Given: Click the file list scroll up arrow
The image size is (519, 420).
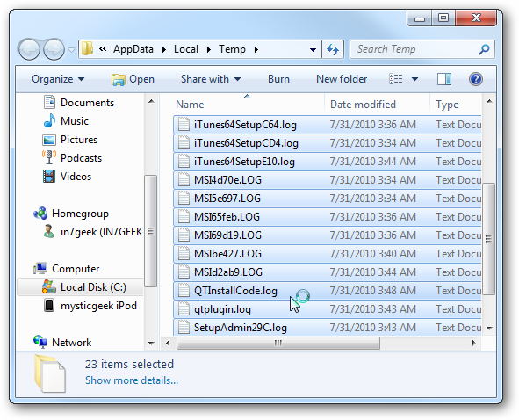Looking at the screenshot, I should (x=489, y=101).
